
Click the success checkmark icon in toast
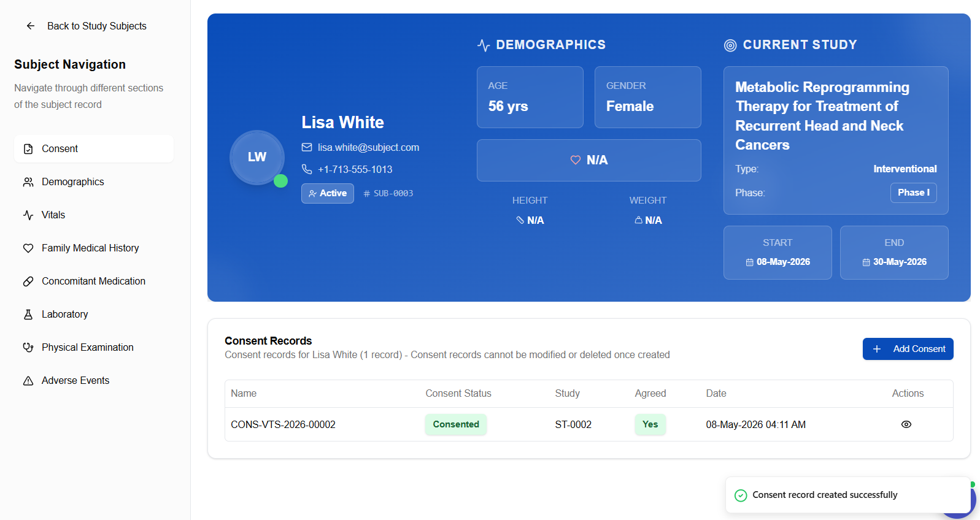pyautogui.click(x=741, y=495)
